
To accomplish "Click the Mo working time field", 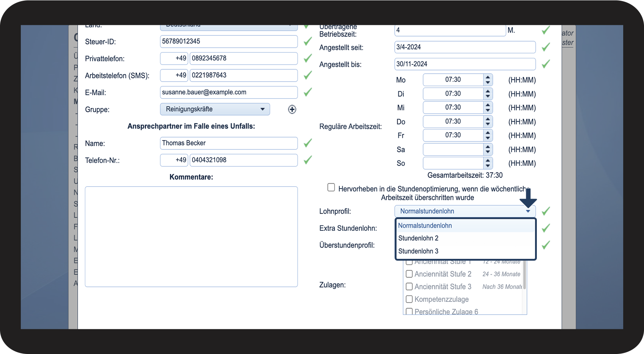I will (x=453, y=80).
